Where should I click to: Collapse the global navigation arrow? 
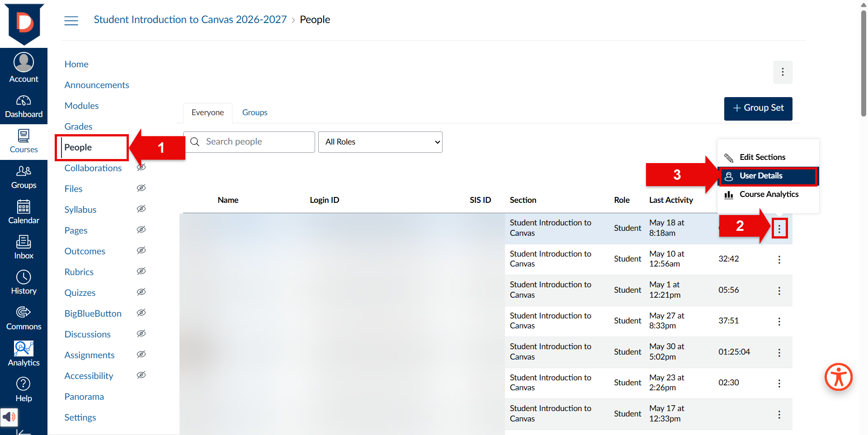[24, 431]
